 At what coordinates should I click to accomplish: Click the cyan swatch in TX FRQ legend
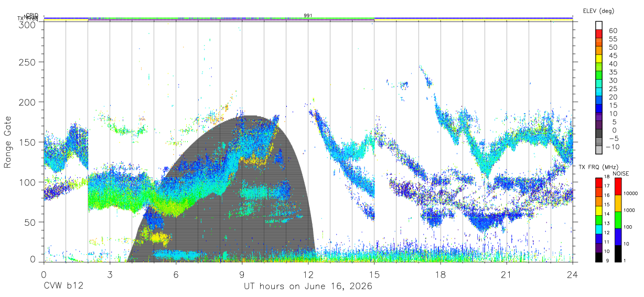599,229
